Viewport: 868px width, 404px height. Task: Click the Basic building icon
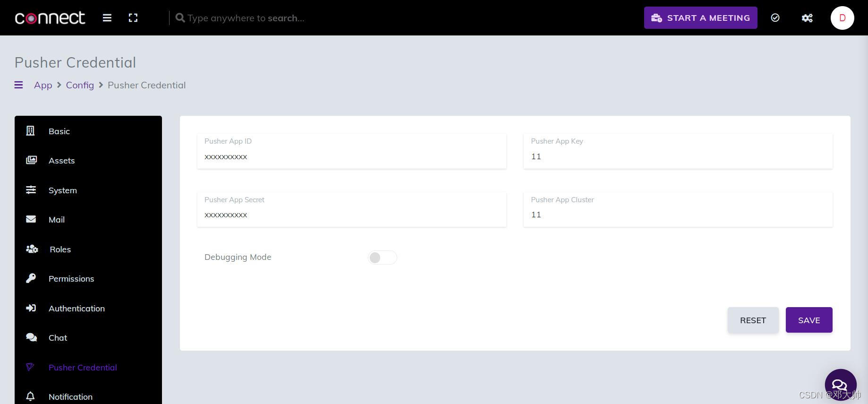coord(31,131)
